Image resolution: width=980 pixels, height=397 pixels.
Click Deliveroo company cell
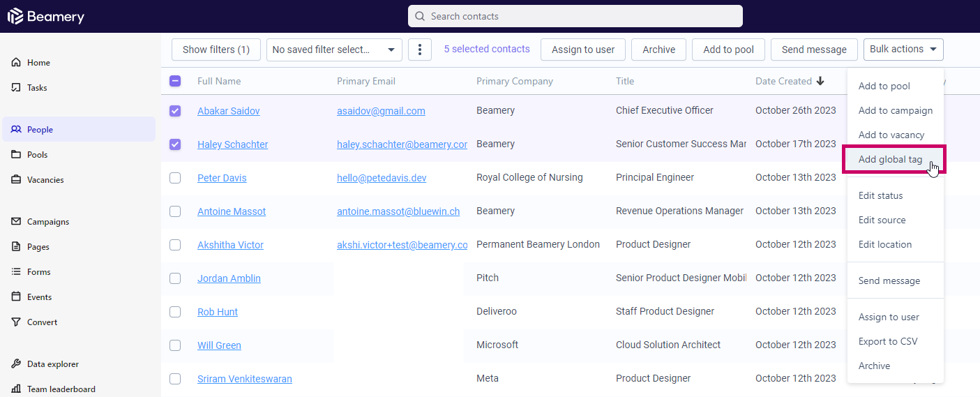point(497,311)
